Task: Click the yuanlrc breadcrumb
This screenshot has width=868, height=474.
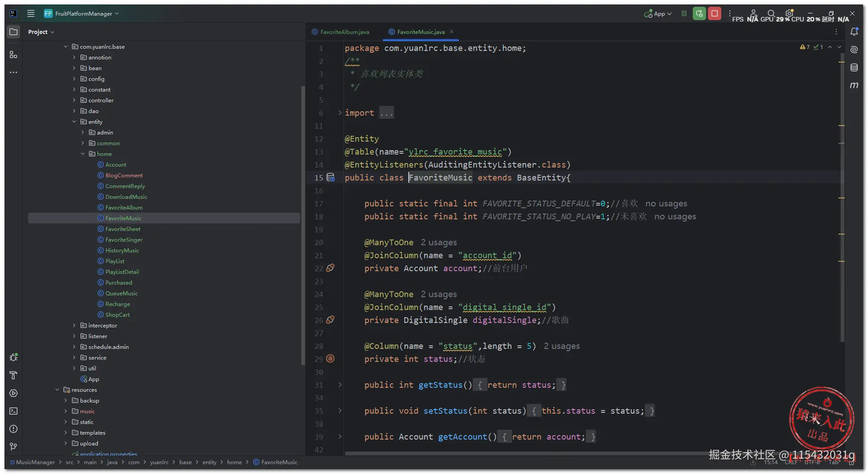Action: pyautogui.click(x=159, y=462)
